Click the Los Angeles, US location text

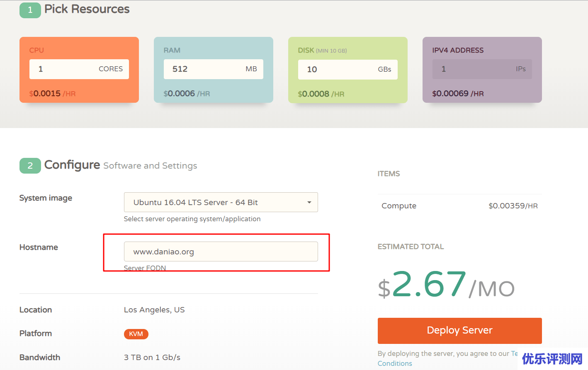(154, 310)
